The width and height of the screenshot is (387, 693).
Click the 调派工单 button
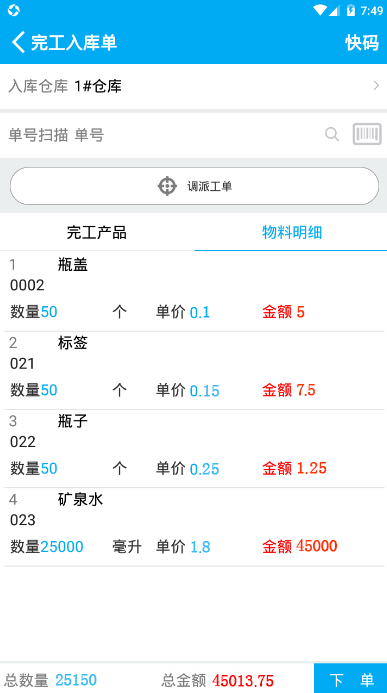[194, 186]
